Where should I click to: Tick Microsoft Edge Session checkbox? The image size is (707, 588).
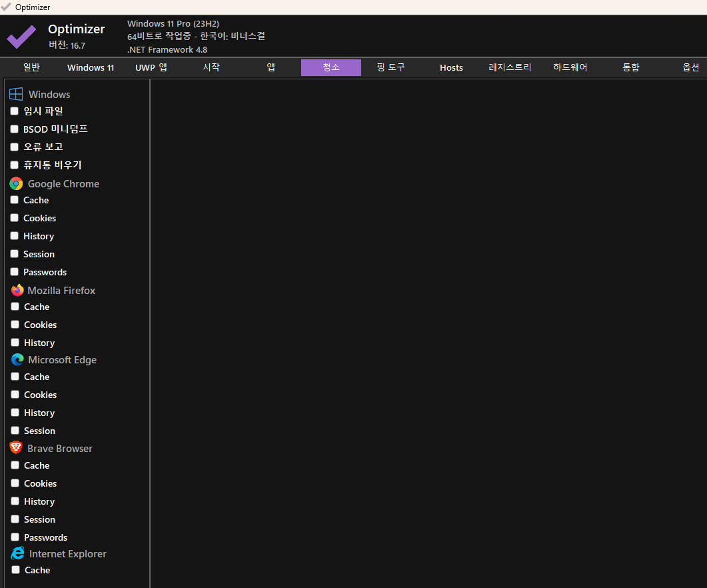tap(15, 431)
